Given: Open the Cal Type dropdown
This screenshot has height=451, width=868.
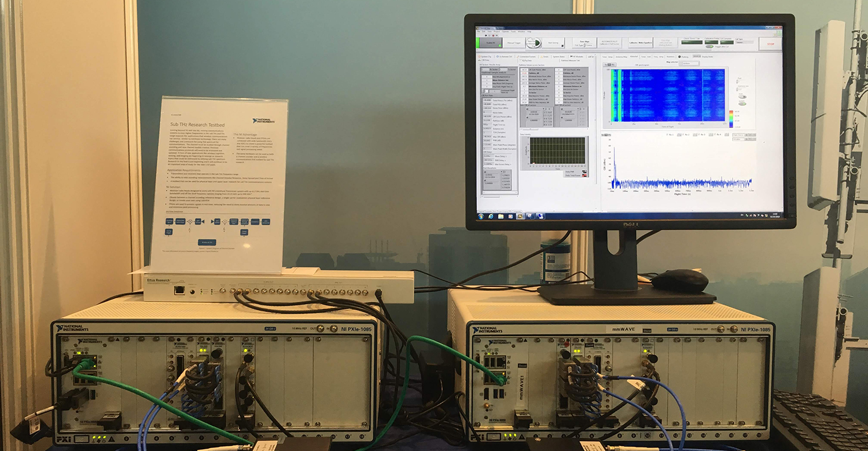Looking at the screenshot, I should click(x=745, y=42).
